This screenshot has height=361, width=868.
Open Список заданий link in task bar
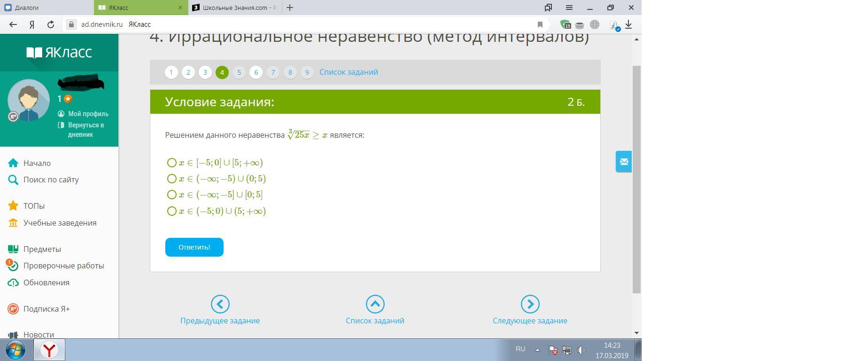pos(349,72)
